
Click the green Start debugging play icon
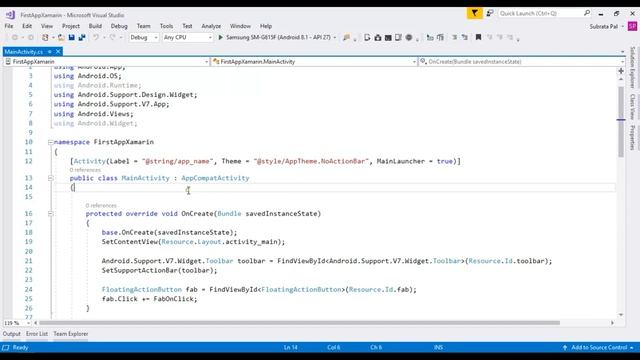220,38
